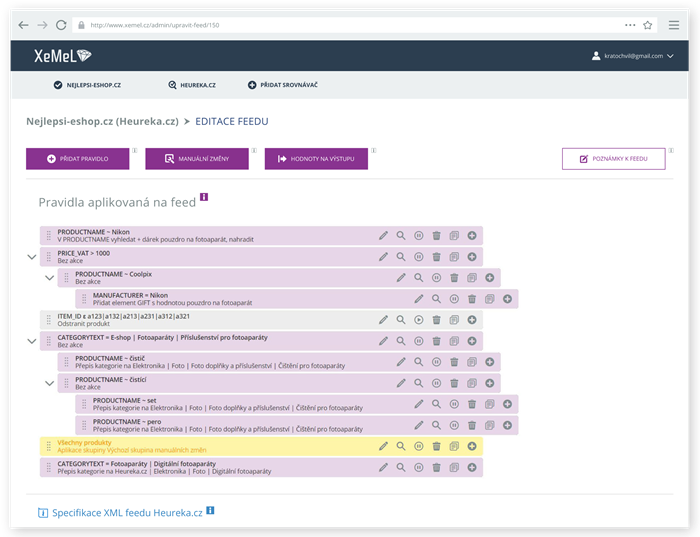Delete the PRICE_VAT > 1000 rule

tap(437, 257)
